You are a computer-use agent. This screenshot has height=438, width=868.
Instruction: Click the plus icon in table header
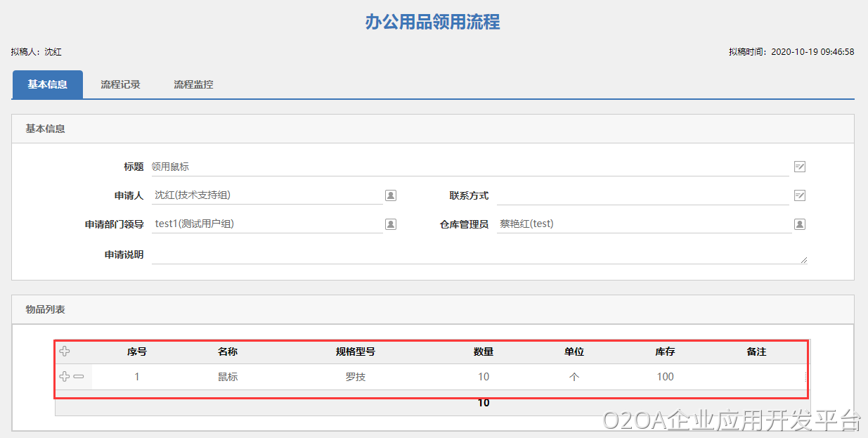point(65,352)
